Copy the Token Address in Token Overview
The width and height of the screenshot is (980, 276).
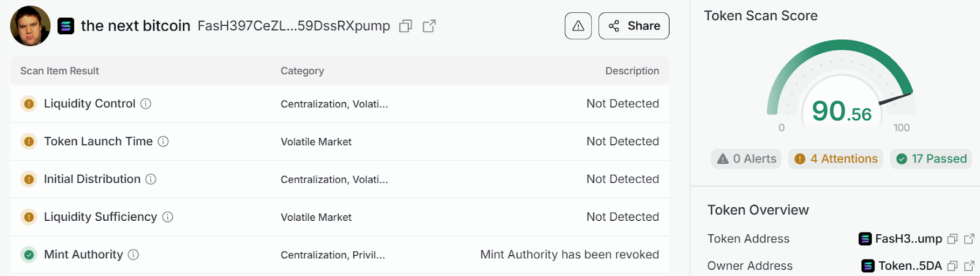[x=952, y=239]
